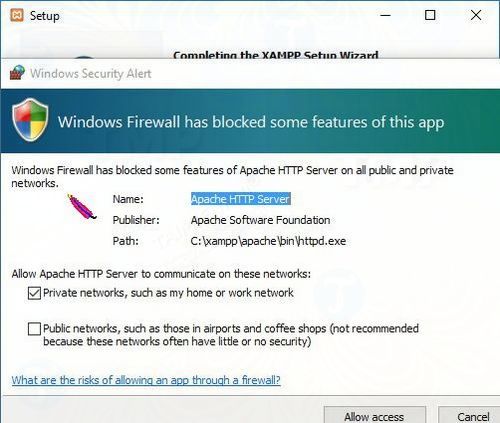The width and height of the screenshot is (500, 423).
Task: Click the firewall blocked features banner heading
Action: pos(251,122)
